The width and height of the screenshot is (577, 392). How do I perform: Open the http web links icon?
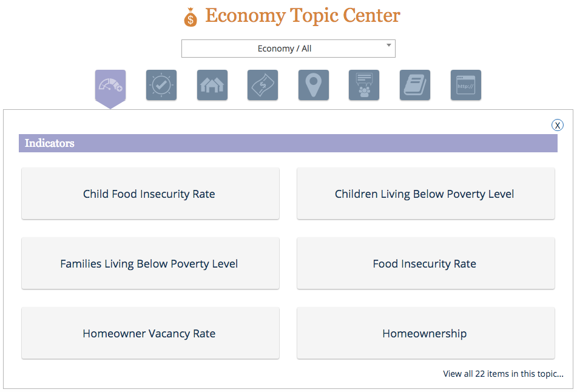click(466, 85)
